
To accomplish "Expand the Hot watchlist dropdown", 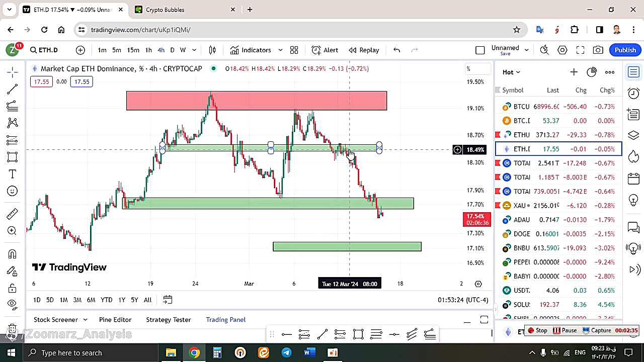I will (x=511, y=72).
